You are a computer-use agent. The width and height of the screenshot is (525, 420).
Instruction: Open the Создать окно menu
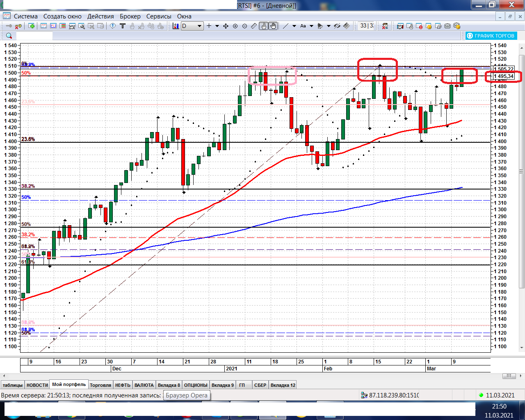click(x=62, y=16)
